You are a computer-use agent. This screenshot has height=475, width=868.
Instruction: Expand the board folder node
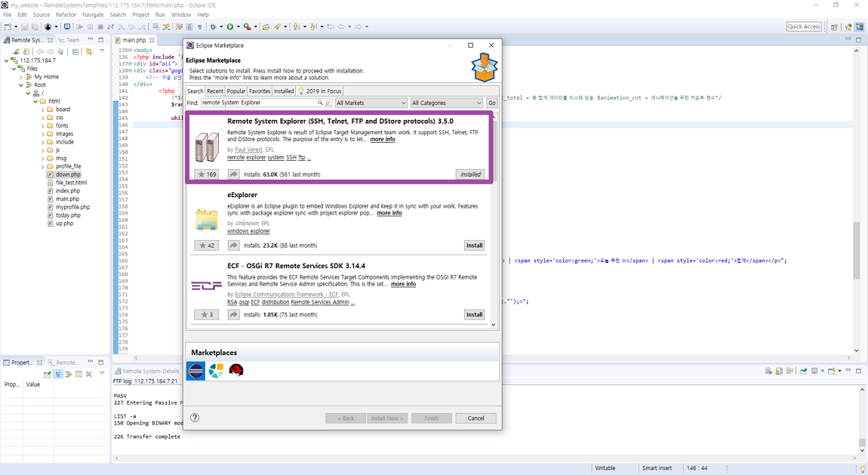coord(42,109)
